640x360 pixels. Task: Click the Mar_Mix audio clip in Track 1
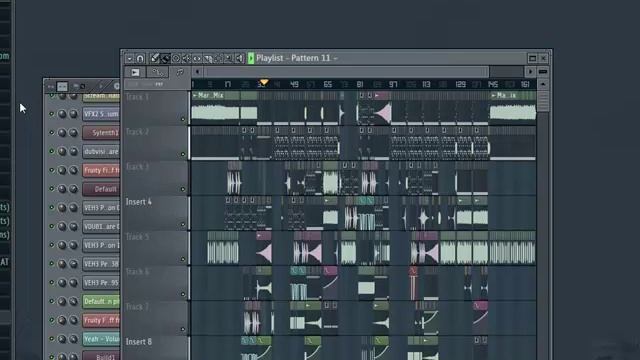click(216, 108)
